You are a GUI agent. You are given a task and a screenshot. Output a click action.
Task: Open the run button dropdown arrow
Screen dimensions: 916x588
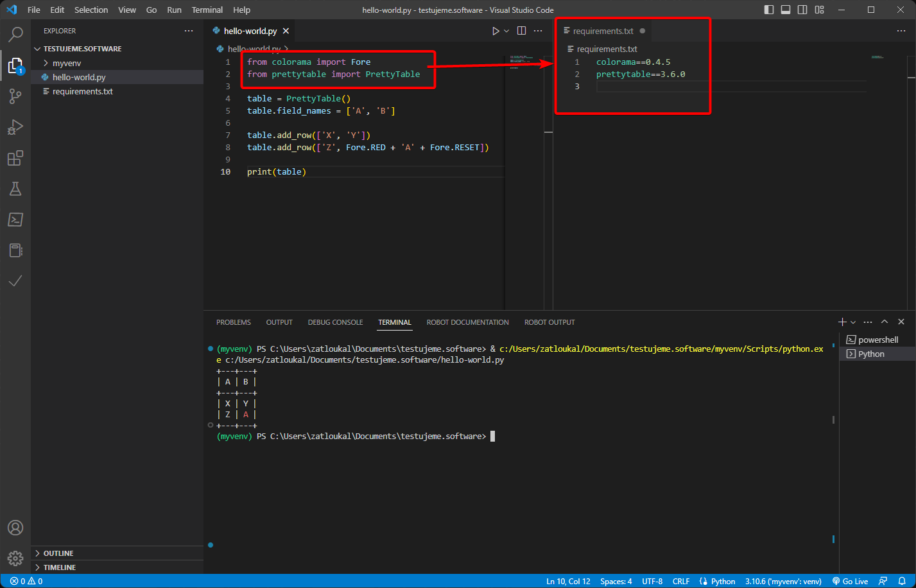click(506, 31)
